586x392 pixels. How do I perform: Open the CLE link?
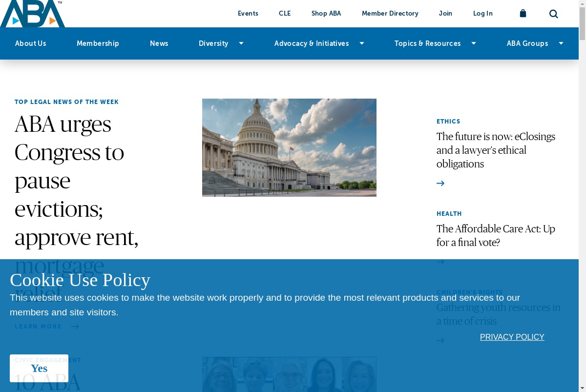(x=285, y=14)
